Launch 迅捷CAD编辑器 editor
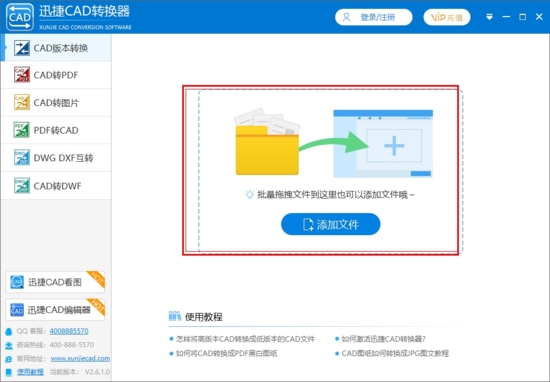Screen dimensions: 550x382 tap(55, 309)
